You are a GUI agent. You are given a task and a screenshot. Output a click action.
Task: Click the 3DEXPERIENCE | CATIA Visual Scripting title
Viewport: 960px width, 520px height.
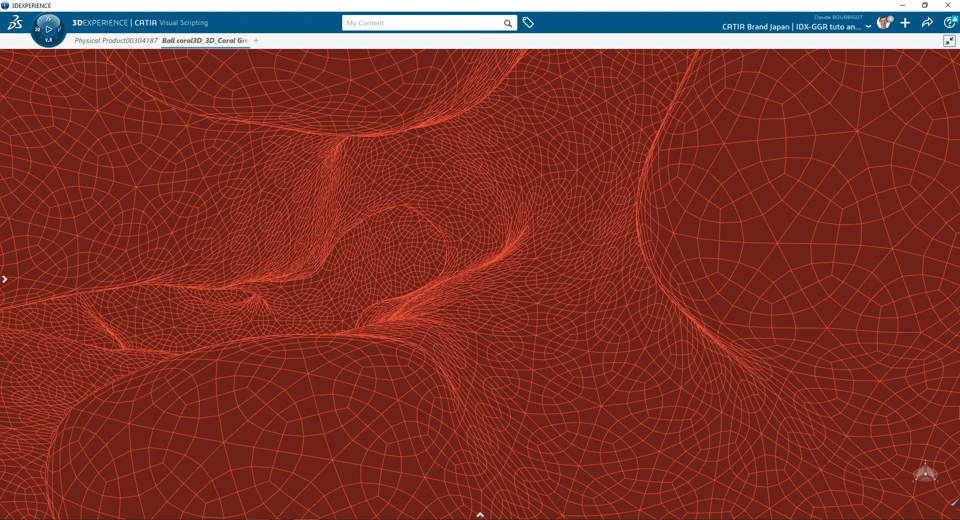click(x=140, y=23)
